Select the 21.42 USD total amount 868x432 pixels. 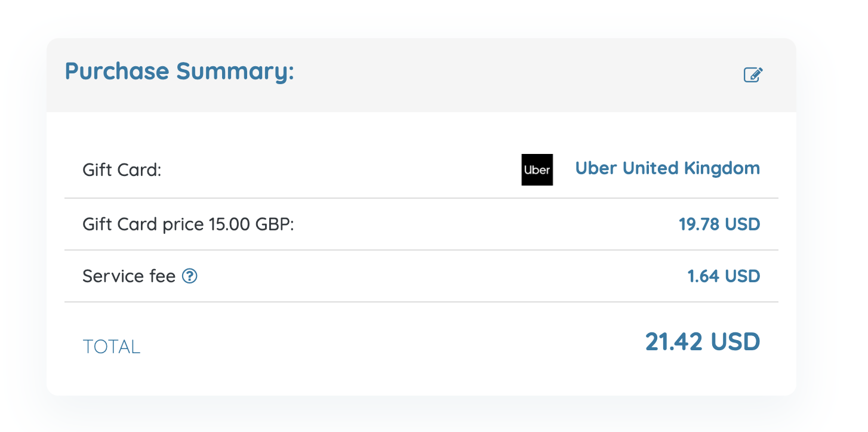[x=703, y=342]
